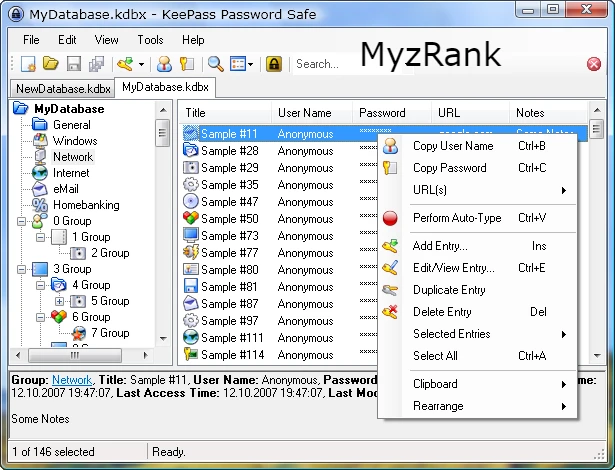This screenshot has height=470, width=615.
Task: Select the MyDatabase root tree node
Action: [x=69, y=109]
